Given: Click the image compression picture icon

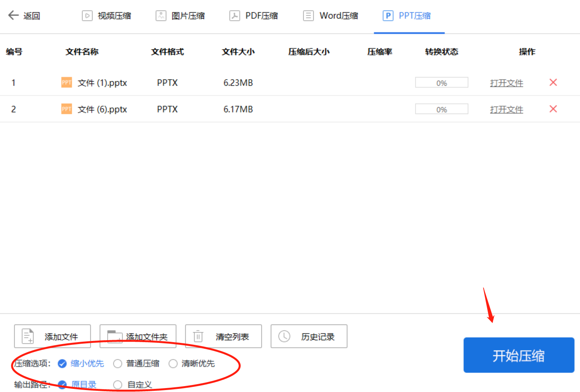Looking at the screenshot, I should 161,16.
